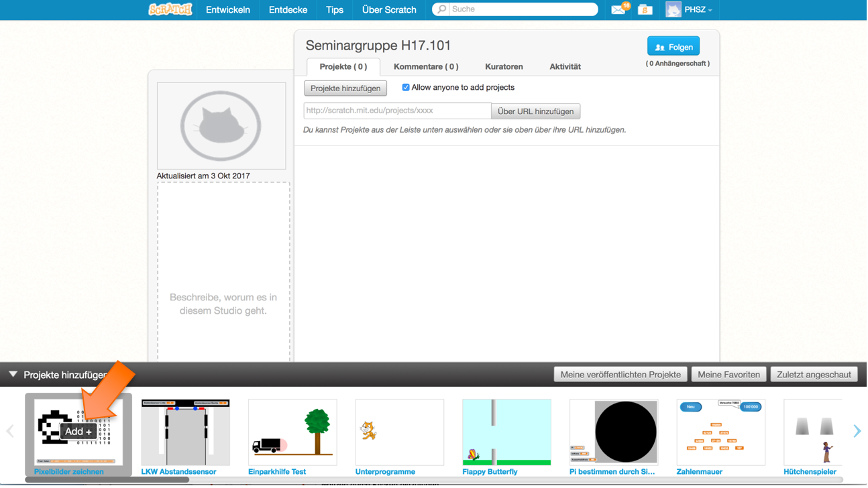Click the Scratch logo
868x488 pixels.
pyautogui.click(x=170, y=9)
